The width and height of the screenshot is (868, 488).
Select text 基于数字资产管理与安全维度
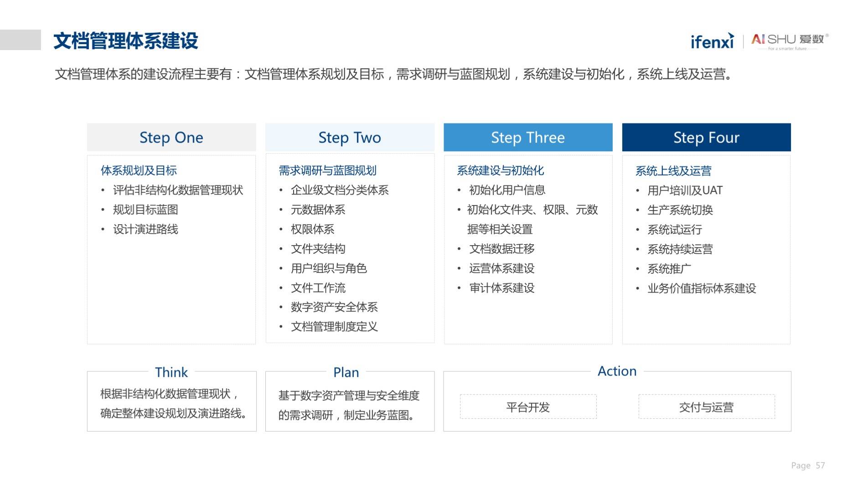coord(349,396)
